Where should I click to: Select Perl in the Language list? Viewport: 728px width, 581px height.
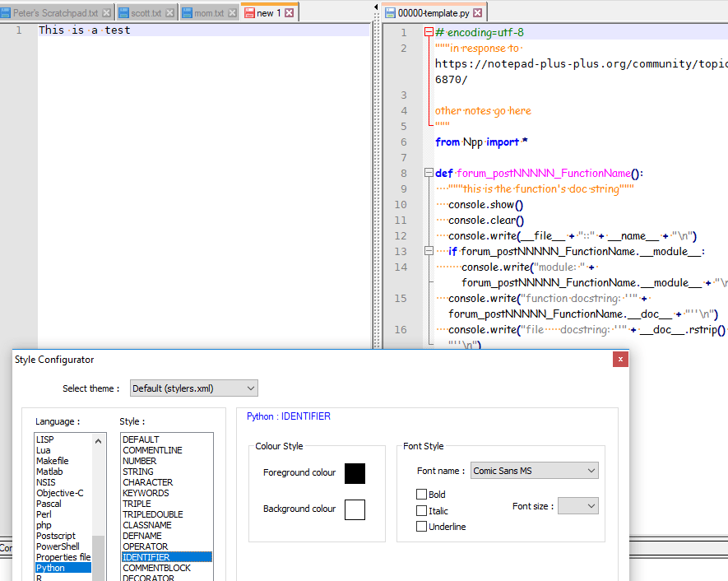click(x=44, y=514)
